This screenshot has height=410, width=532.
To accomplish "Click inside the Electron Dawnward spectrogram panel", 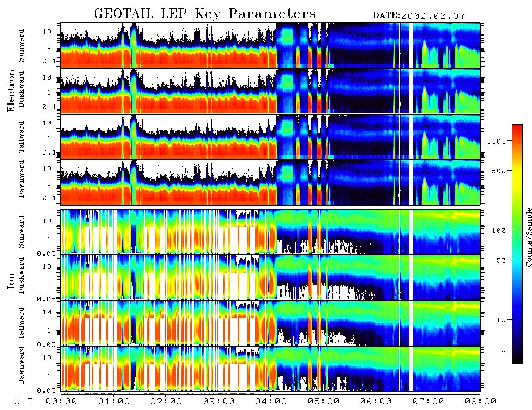I will click(270, 183).
